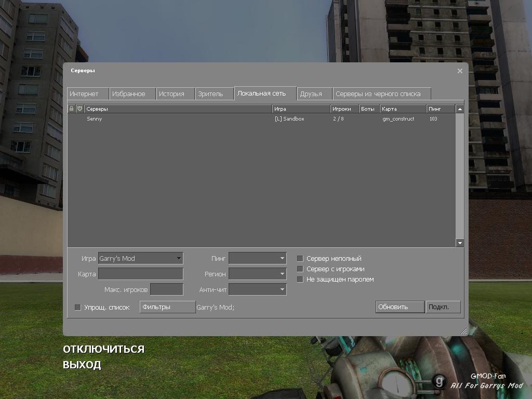Check the Не защищен паролем option
Screen dimensions: 532x399
[x=300, y=280]
